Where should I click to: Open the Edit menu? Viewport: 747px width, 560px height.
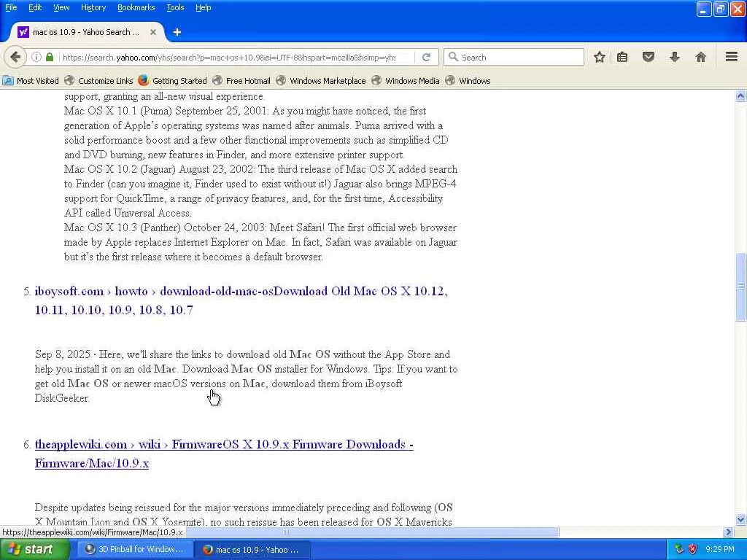click(x=35, y=7)
